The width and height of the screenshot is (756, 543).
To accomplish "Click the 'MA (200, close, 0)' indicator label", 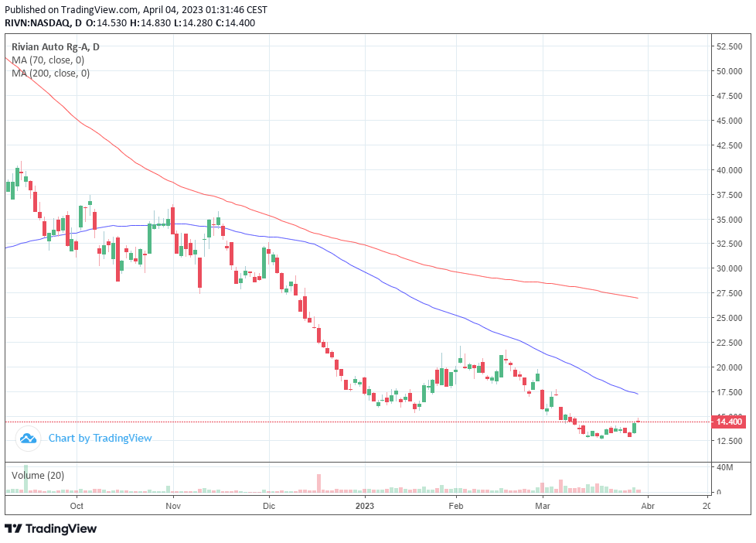I will tap(50, 73).
